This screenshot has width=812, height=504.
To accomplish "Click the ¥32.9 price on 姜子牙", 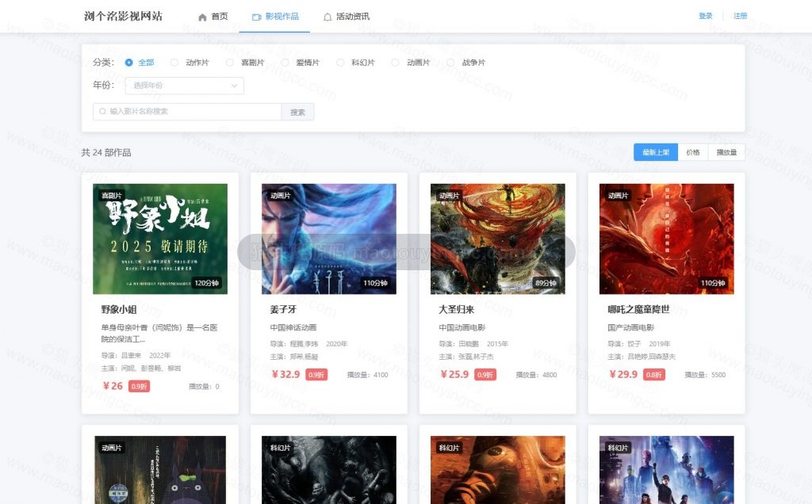I will point(285,374).
